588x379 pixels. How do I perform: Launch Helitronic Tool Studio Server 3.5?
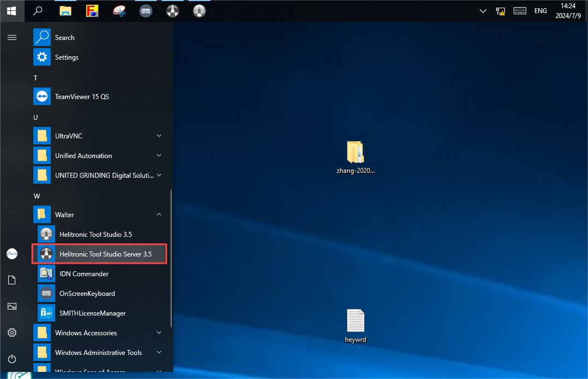click(x=99, y=254)
